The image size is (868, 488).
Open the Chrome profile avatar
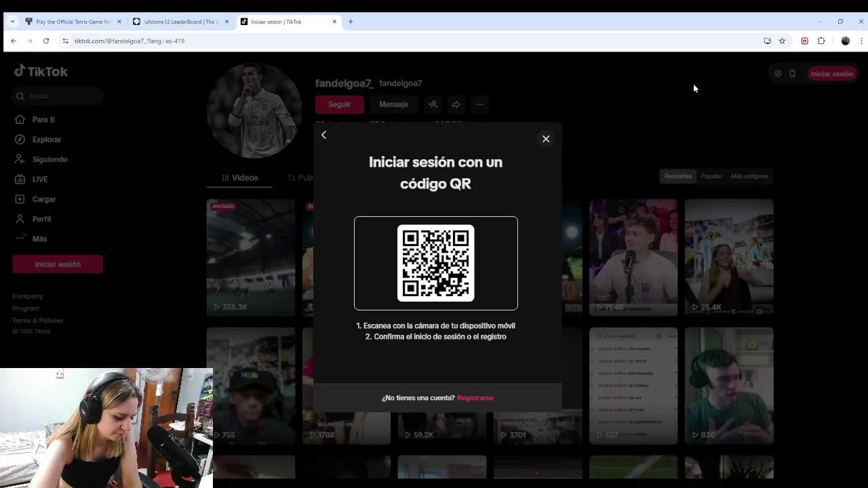click(845, 41)
